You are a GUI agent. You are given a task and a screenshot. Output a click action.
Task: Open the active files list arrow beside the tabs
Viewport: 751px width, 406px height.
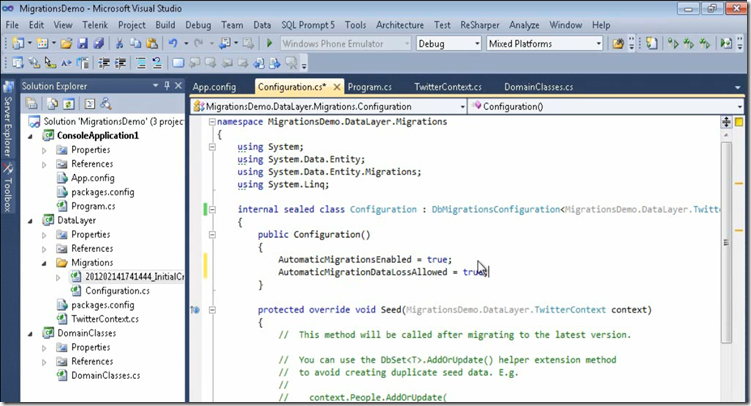(738, 87)
